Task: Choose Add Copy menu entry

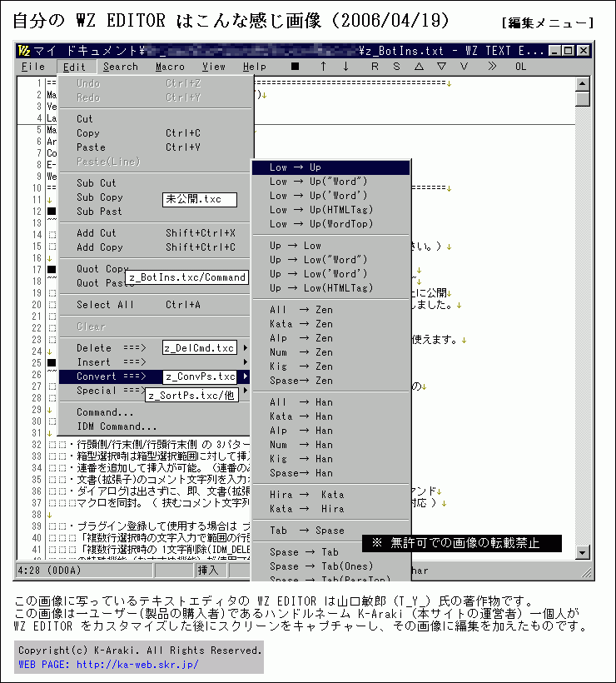Action: click(x=155, y=247)
